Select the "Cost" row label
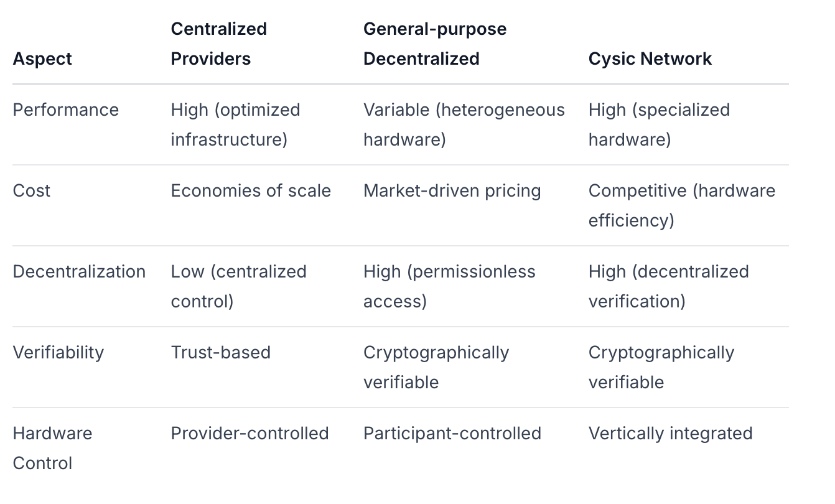Image resolution: width=835 pixels, height=504 pixels. 32,191
